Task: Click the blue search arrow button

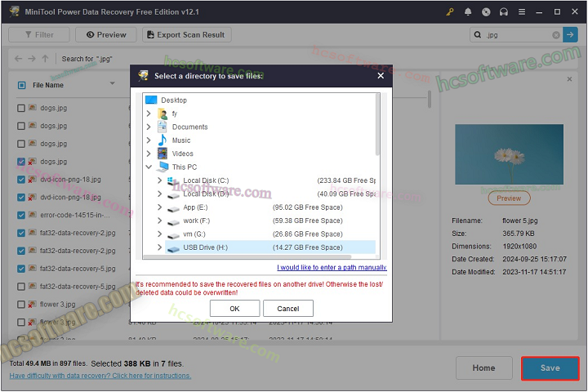Action: coord(570,35)
